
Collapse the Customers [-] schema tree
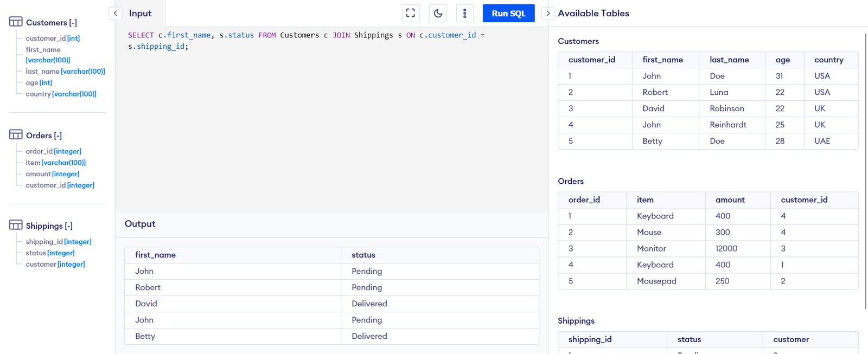pos(52,23)
